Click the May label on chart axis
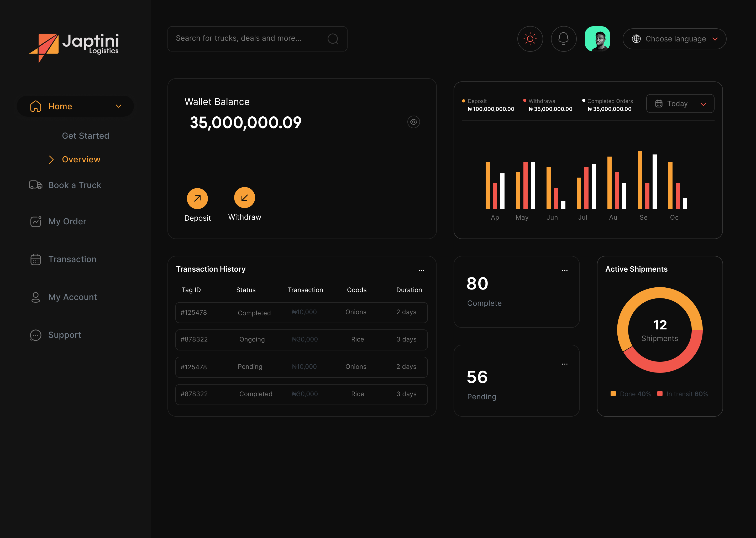This screenshot has width=756, height=538. click(x=522, y=218)
